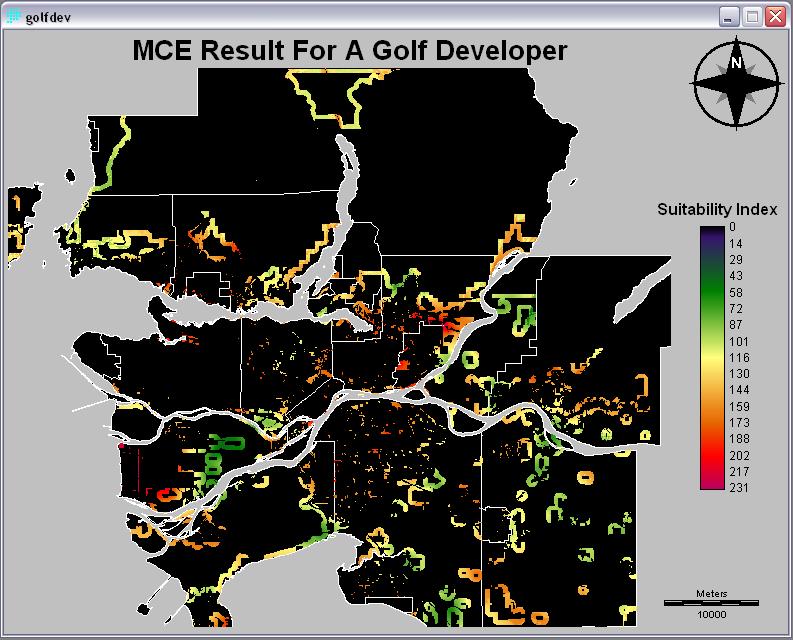Maximize the golfdev map window
This screenshot has width=793, height=640.
click(751, 17)
